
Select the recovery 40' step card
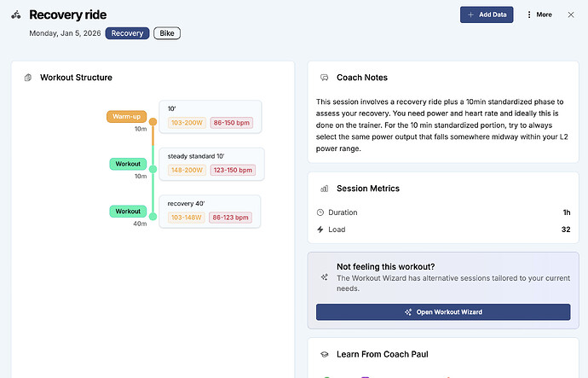[210, 211]
